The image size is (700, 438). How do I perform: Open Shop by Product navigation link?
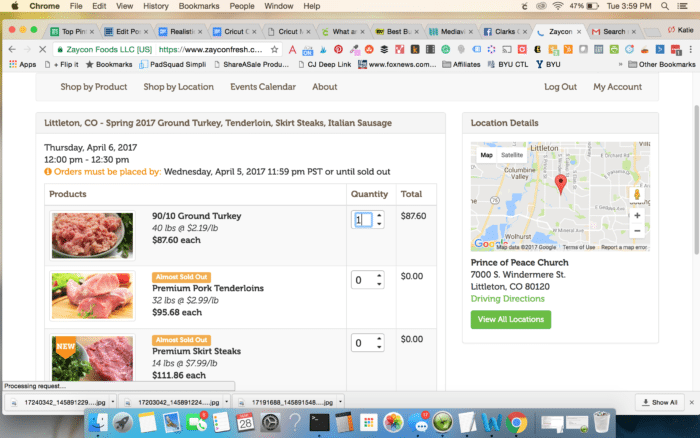click(94, 87)
